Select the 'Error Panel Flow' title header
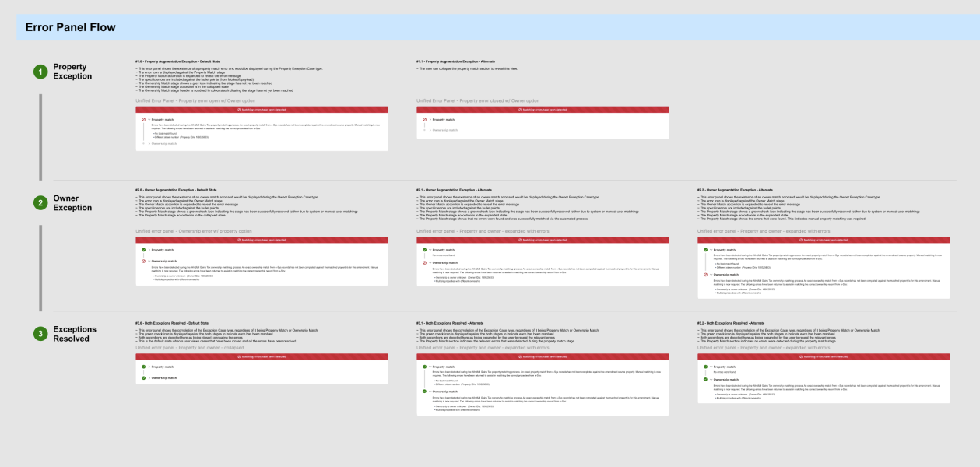 pyautogui.click(x=70, y=27)
